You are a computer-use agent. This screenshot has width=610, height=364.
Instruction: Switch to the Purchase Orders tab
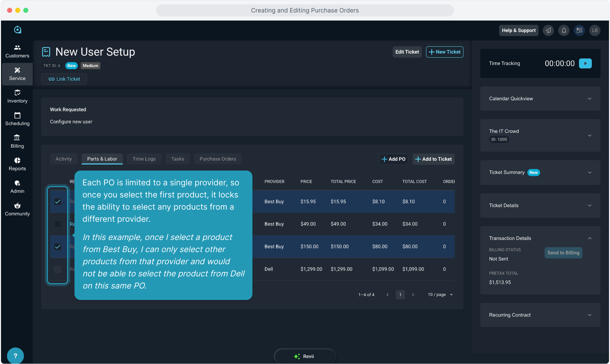tap(218, 159)
